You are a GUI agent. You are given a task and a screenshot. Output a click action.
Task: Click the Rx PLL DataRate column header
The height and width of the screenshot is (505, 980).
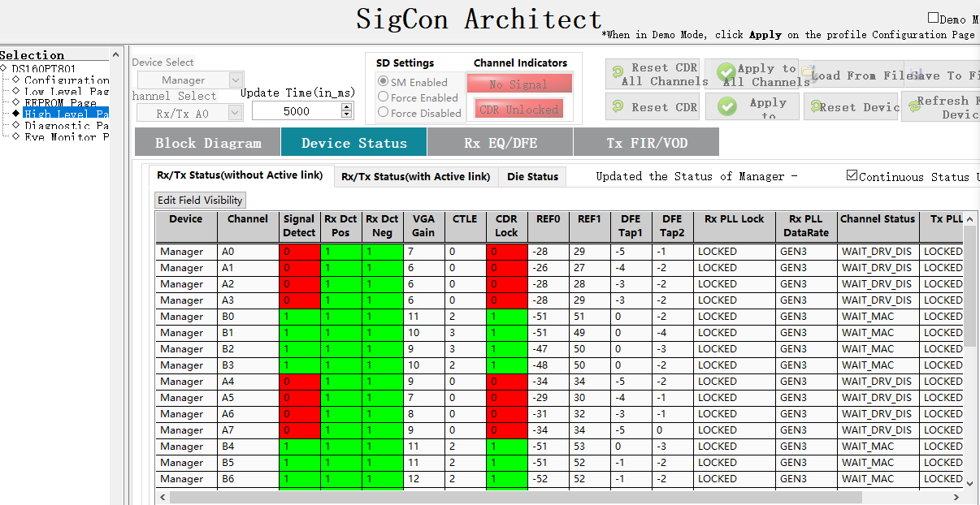click(x=807, y=226)
